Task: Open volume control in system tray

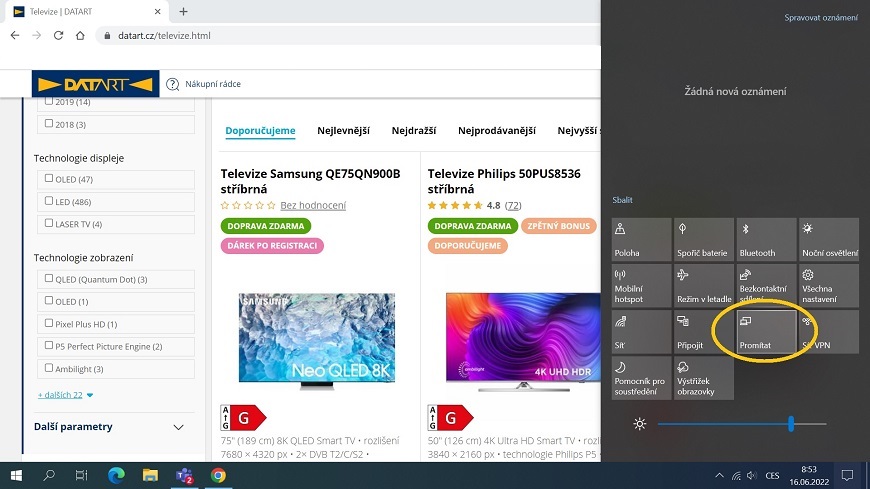Action: 752,476
